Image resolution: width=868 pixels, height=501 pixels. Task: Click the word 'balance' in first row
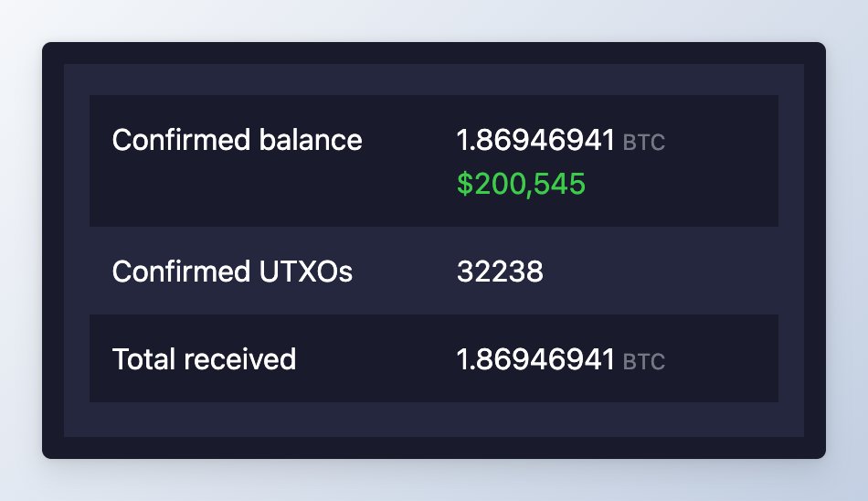click(311, 140)
